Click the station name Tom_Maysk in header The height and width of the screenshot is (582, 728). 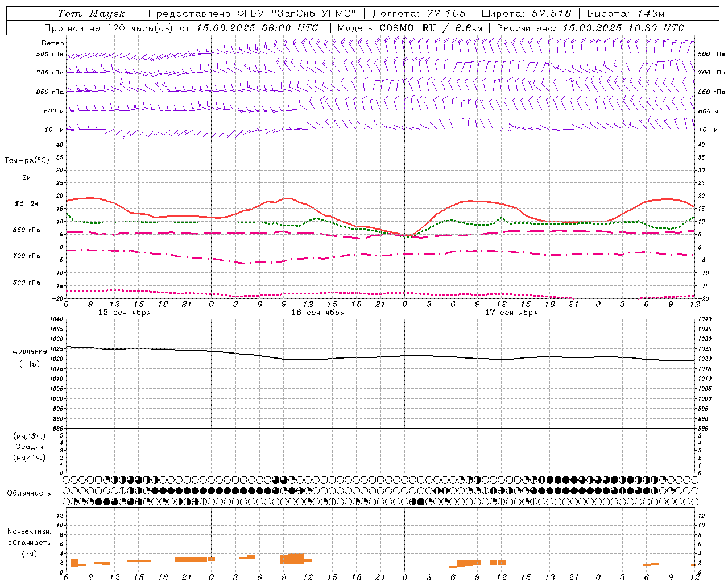(92, 14)
